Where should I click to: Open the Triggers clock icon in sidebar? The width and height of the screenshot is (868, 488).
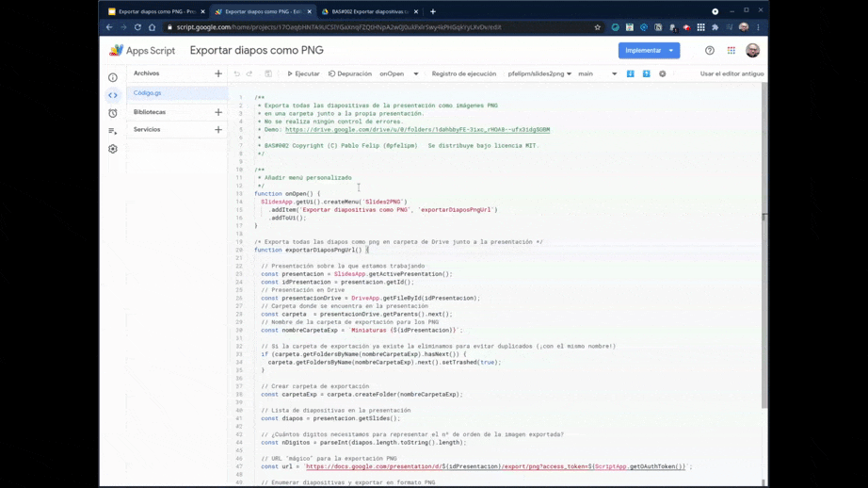113,113
